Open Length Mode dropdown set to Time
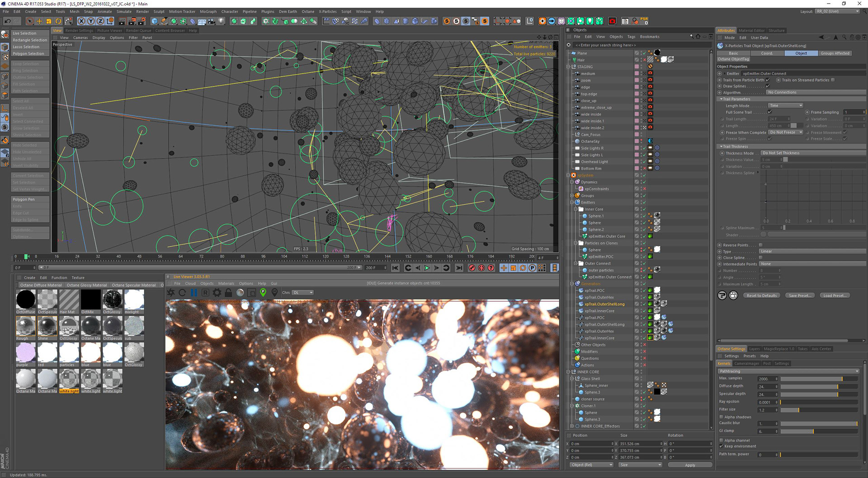 pyautogui.click(x=785, y=106)
